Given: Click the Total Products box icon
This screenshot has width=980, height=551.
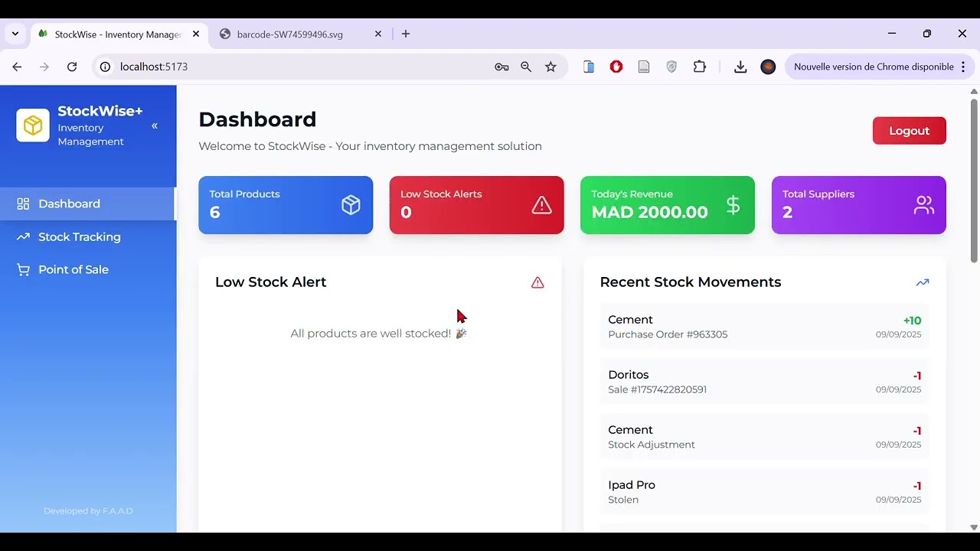Looking at the screenshot, I should [x=351, y=205].
